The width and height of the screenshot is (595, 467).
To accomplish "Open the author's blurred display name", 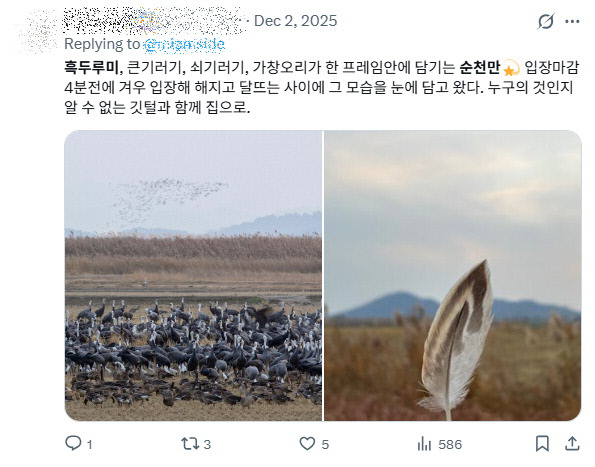I will click(x=152, y=21).
